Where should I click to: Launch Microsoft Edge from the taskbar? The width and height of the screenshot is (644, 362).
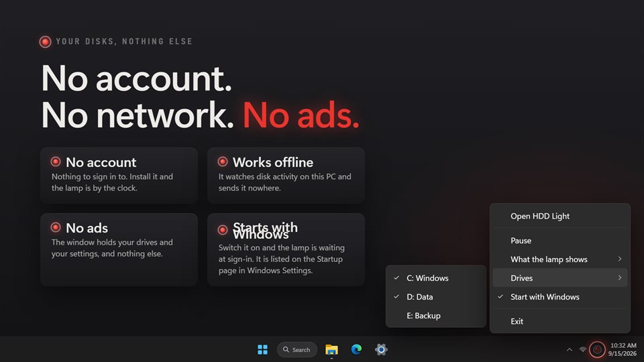[356, 349]
